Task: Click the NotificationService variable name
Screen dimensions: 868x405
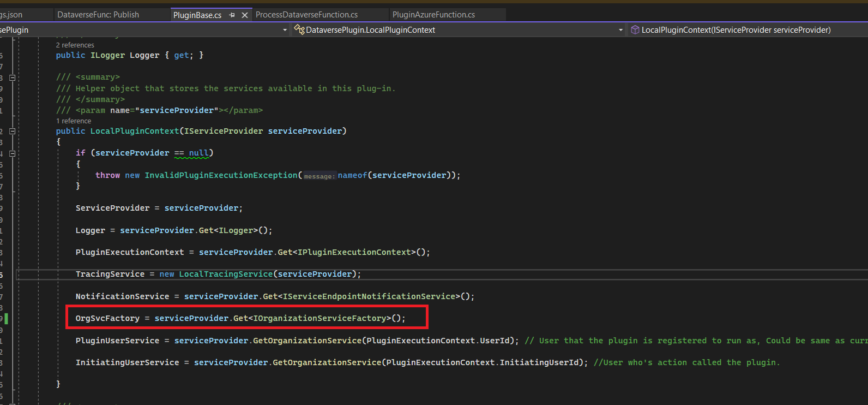Action: [x=122, y=296]
